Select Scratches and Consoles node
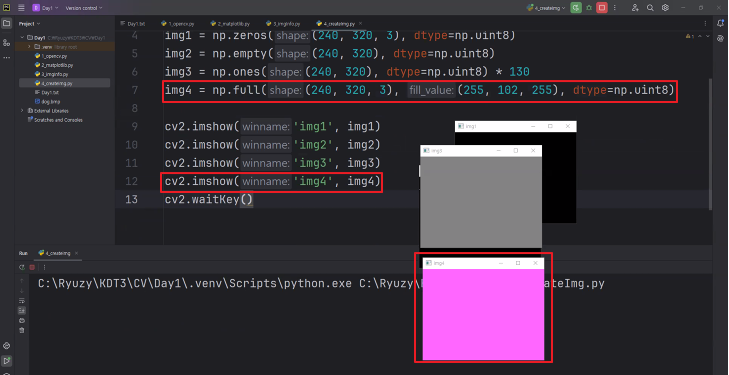 55,120
